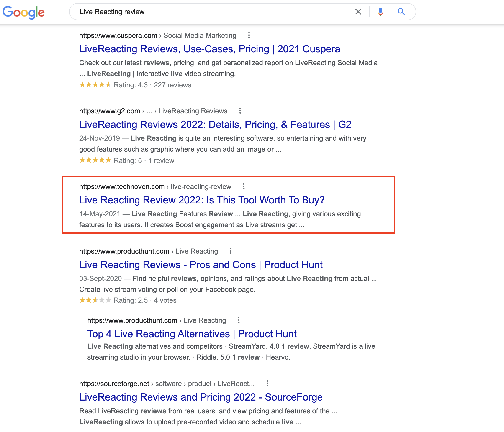Clear the search box text
This screenshot has height=432, width=504.
click(x=358, y=12)
